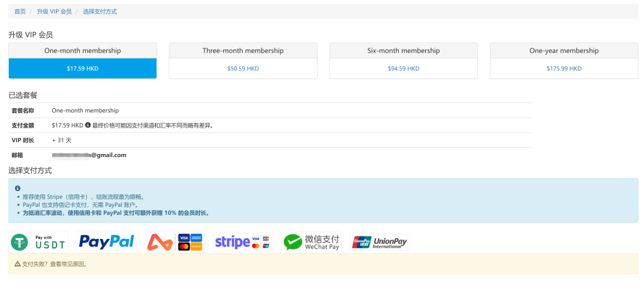Viewport: 644px width, 286px height.
Task: Click info icon in blue payment notice
Action: click(x=18, y=189)
